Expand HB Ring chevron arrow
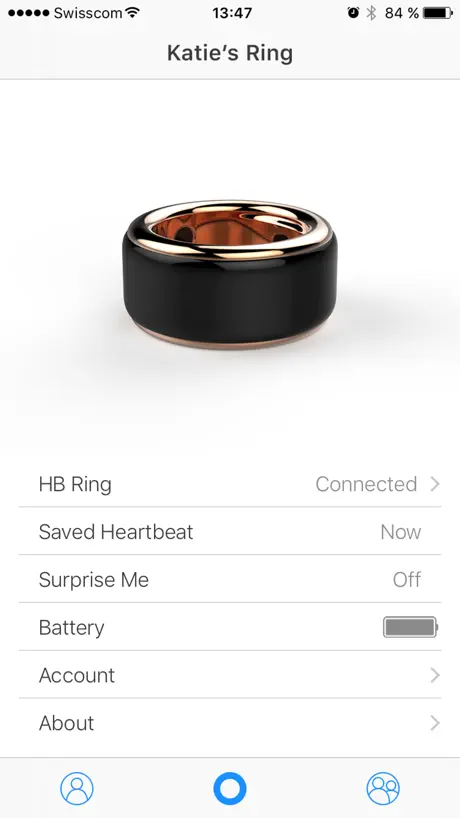 (x=435, y=484)
